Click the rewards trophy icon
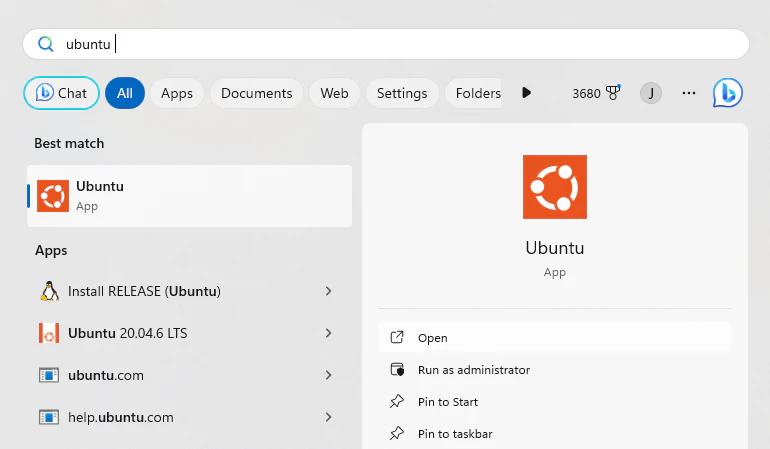 [613, 92]
